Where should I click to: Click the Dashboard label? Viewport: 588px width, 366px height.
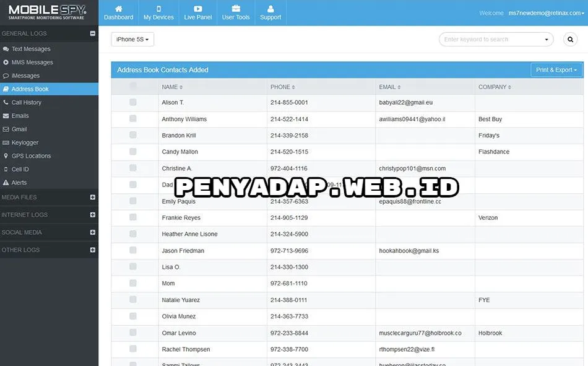click(x=118, y=17)
